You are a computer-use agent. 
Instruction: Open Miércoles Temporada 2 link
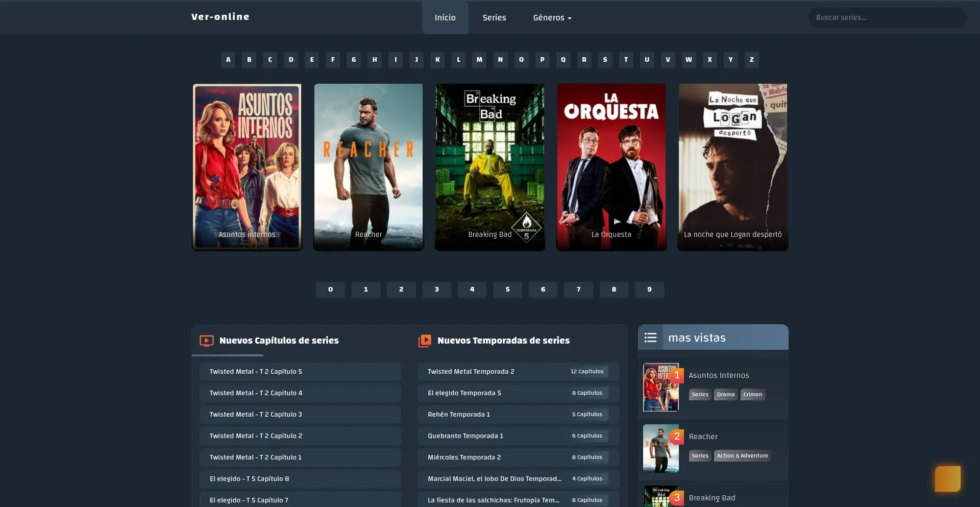click(x=518, y=457)
